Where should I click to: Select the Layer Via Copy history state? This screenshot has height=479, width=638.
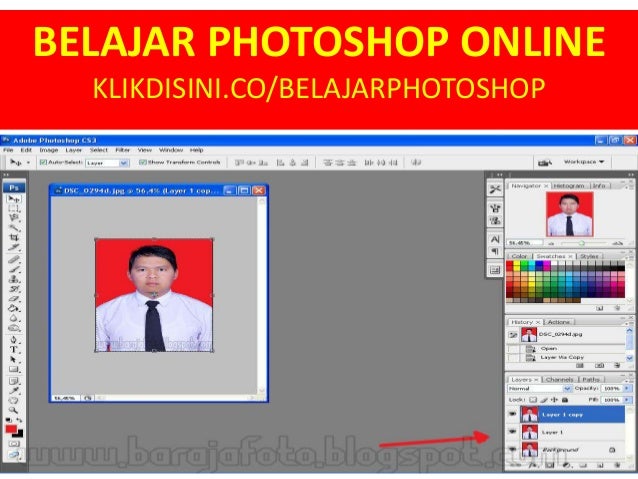[x=566, y=357]
